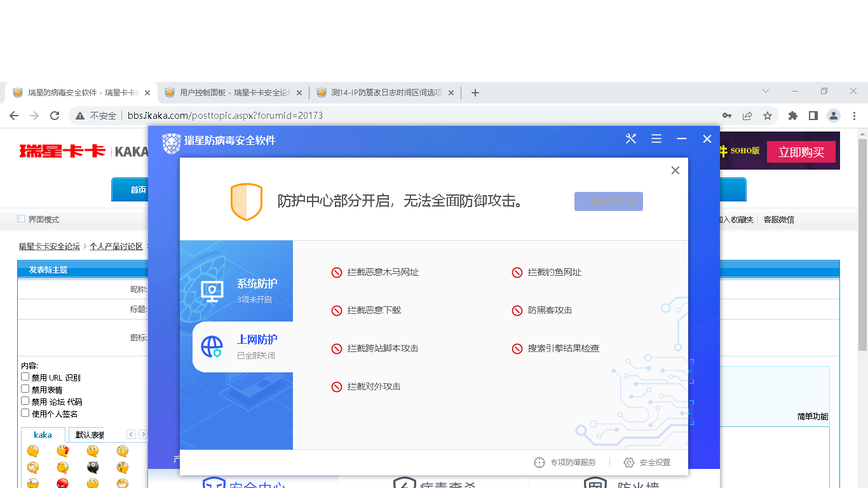
Task: Select 系统防护 in the sidebar
Action: 236,290
